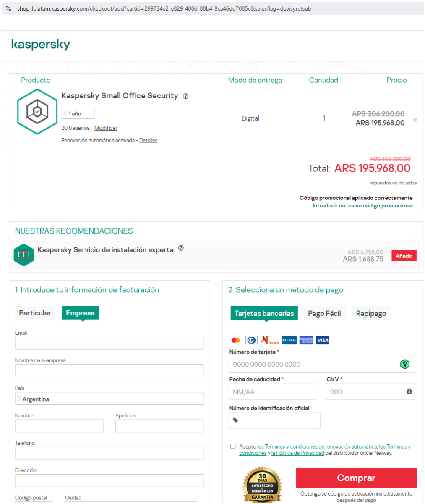Image resolution: width=425 pixels, height=504 pixels.
Task: Click the Kaspersky logo
Action: coord(41,45)
